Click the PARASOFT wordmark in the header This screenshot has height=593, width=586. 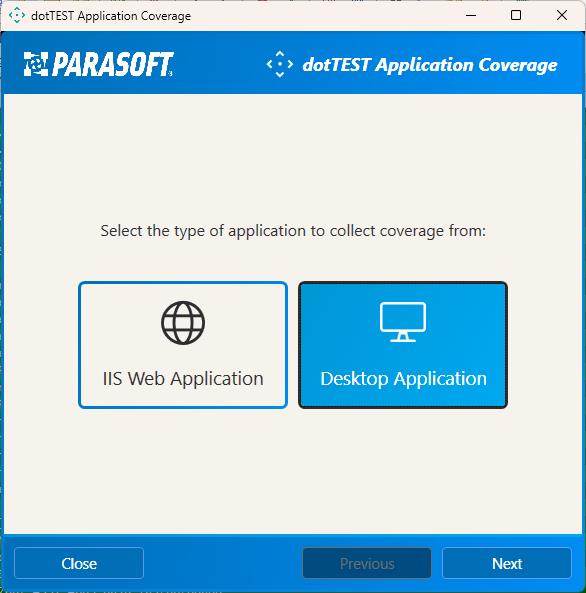[x=113, y=64]
